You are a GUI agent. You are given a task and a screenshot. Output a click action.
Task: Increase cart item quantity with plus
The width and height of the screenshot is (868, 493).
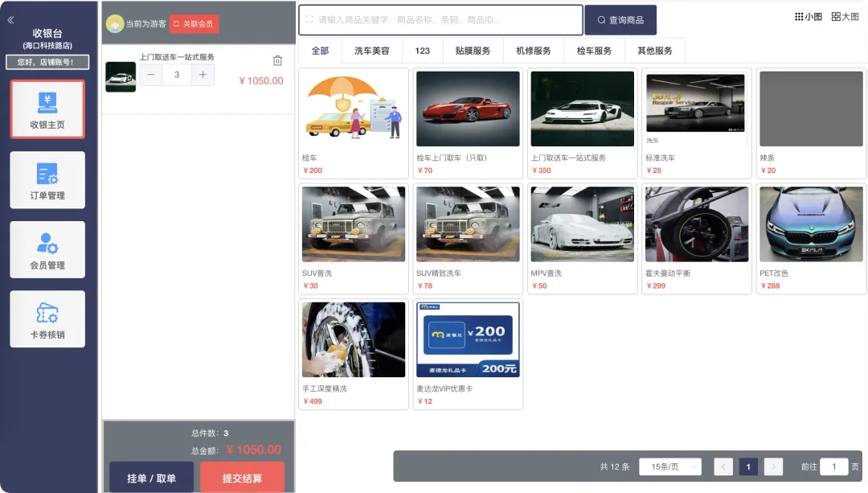point(203,74)
